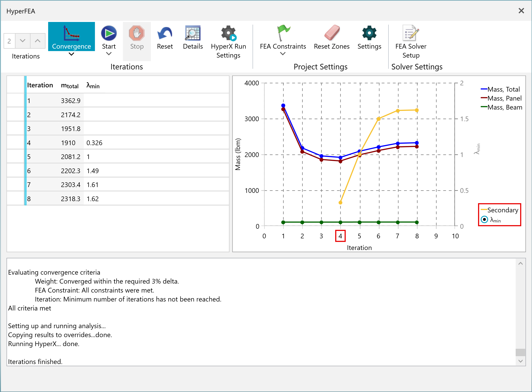Close the HyperFEA window
The image size is (532, 392).
521,11
